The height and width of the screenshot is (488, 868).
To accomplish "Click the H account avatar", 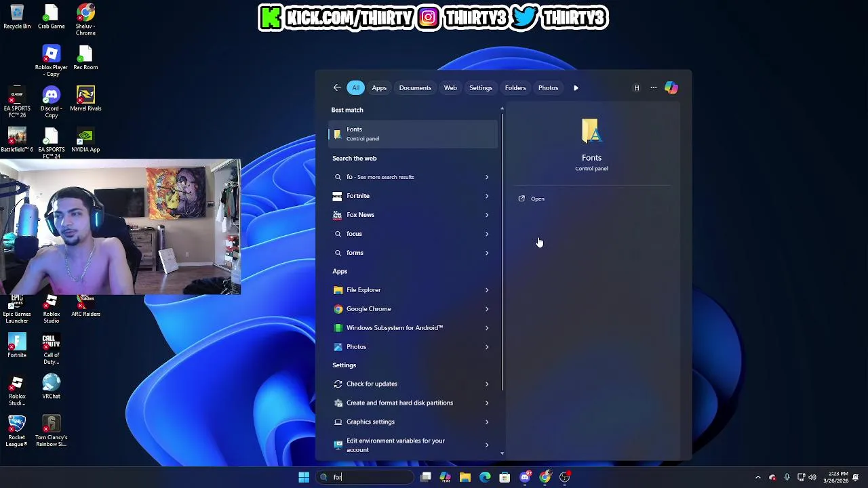I will pyautogui.click(x=636, y=87).
